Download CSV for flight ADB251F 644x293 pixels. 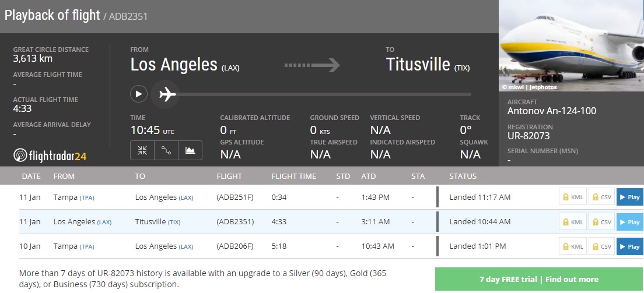pyautogui.click(x=601, y=197)
